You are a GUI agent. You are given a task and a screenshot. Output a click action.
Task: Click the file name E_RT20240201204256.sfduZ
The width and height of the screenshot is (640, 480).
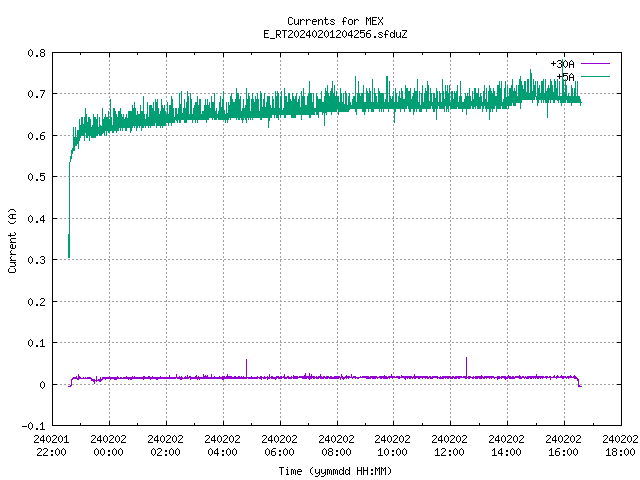[x=335, y=34]
